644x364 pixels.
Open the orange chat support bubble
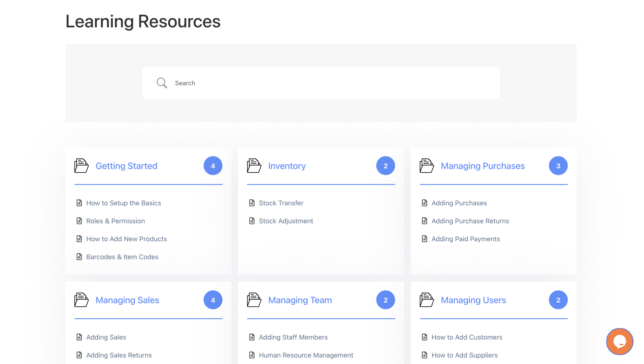619,341
